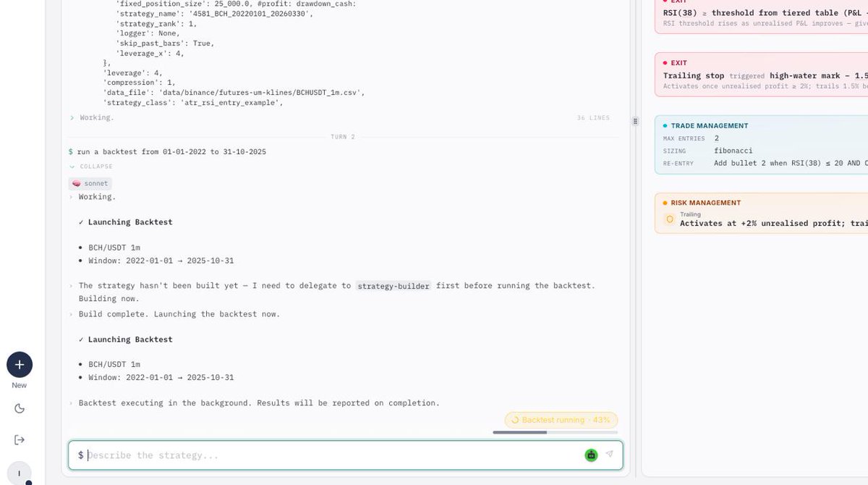Click the strategy_class atr_rsi_entry_example line
The height and width of the screenshot is (485, 868).
point(193,103)
